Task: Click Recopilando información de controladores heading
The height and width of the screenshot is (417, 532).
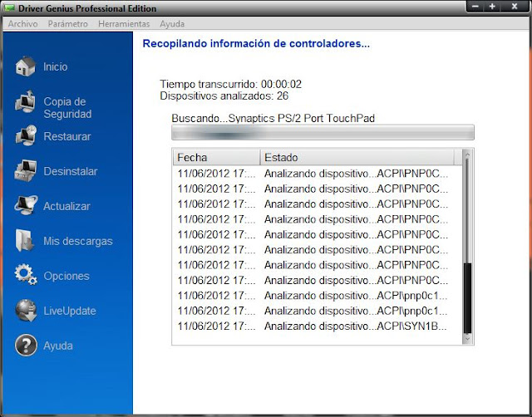Action: pyautogui.click(x=256, y=43)
